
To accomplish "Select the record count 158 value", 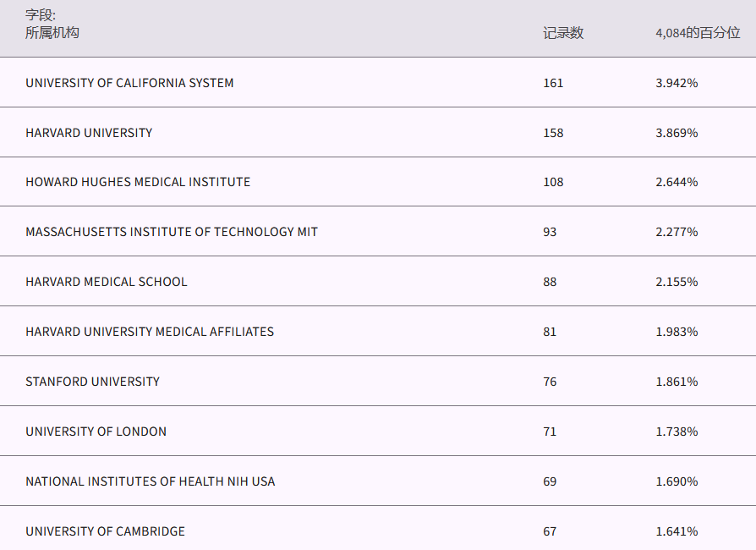I will [553, 133].
